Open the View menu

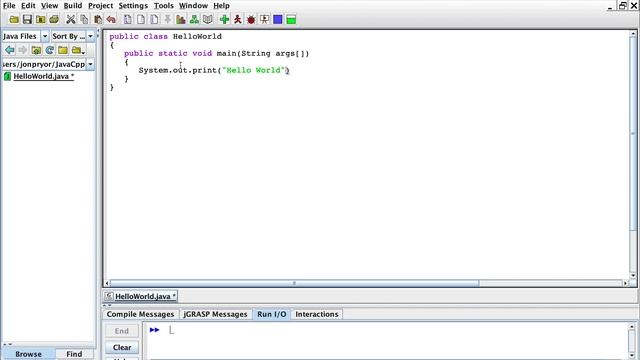(x=49, y=6)
